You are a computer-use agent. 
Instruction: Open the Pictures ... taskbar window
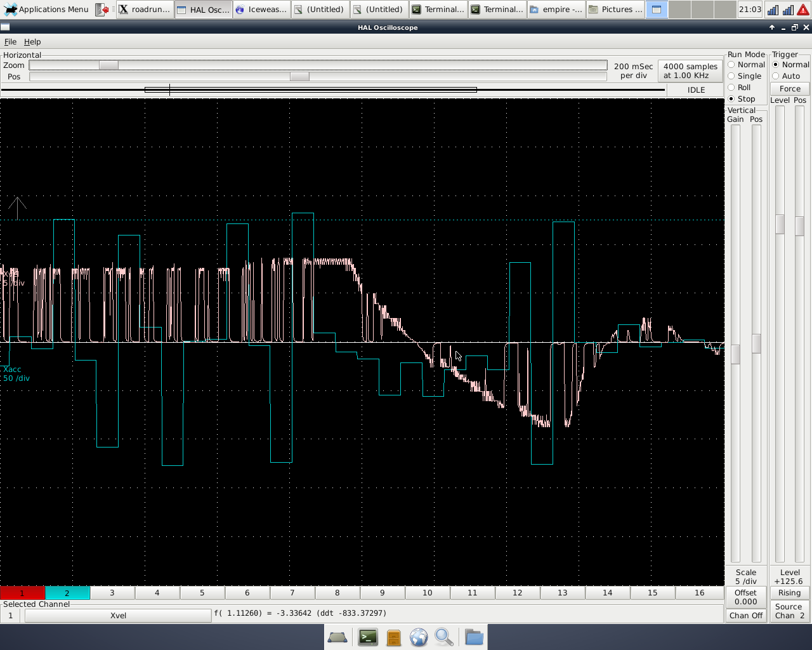pyautogui.click(x=615, y=10)
